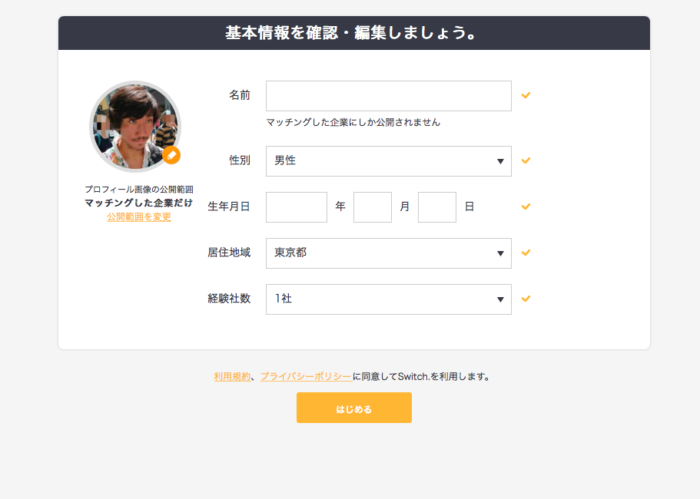Image resolution: width=700 pixels, height=499 pixels.
Task: Click the マッチングした企業にしか公開されません note
Action: [353, 122]
